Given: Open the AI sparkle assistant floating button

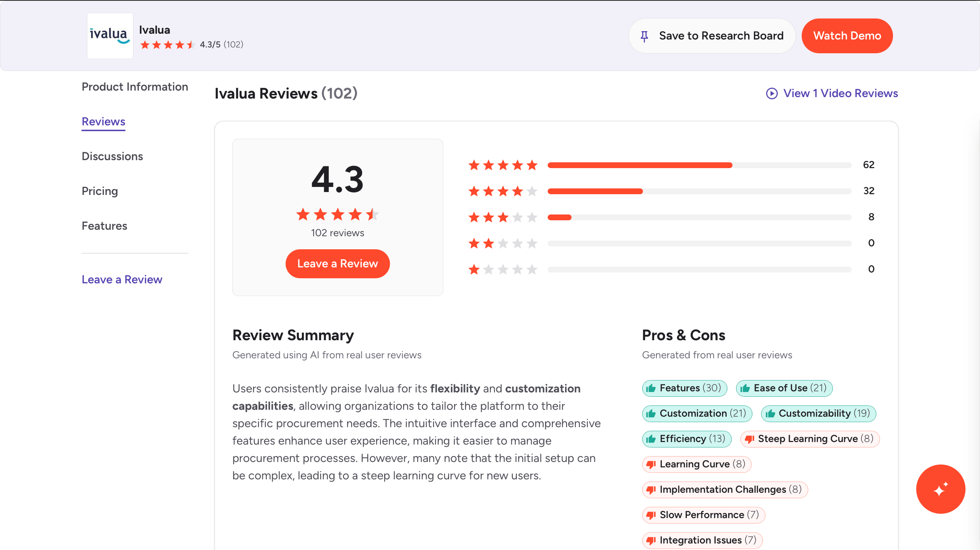Looking at the screenshot, I should click(940, 489).
